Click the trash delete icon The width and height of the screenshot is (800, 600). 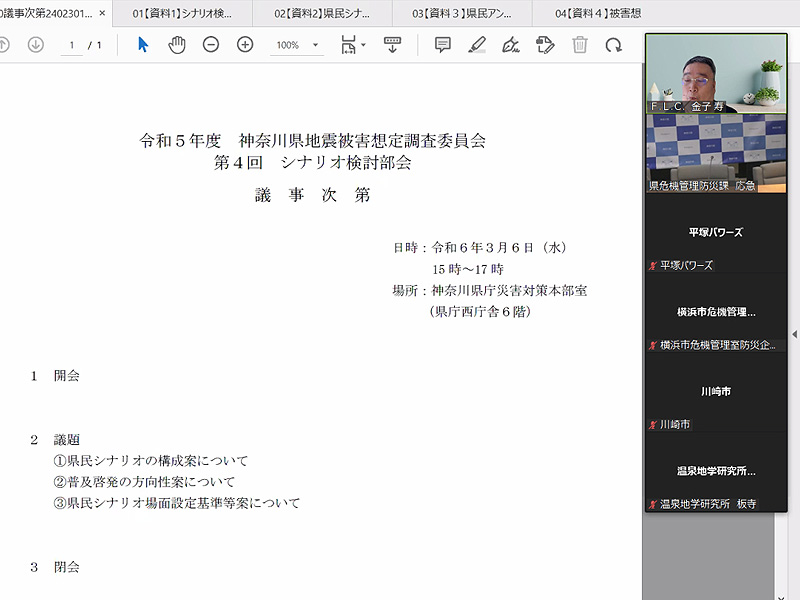pyautogui.click(x=580, y=45)
